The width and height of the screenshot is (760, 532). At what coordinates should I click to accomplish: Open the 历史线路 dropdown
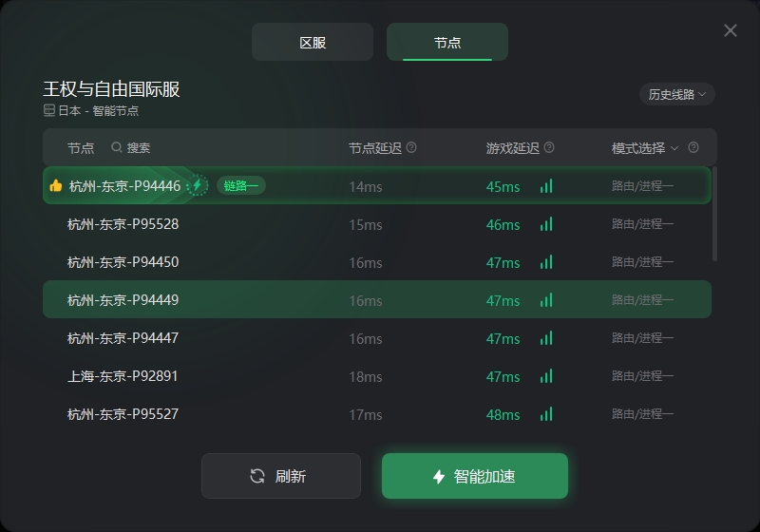(677, 94)
